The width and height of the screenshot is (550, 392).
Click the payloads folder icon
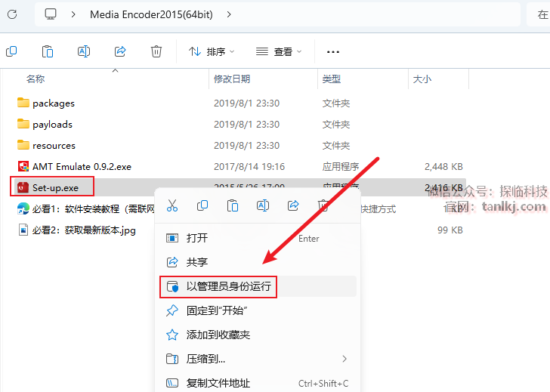point(23,124)
